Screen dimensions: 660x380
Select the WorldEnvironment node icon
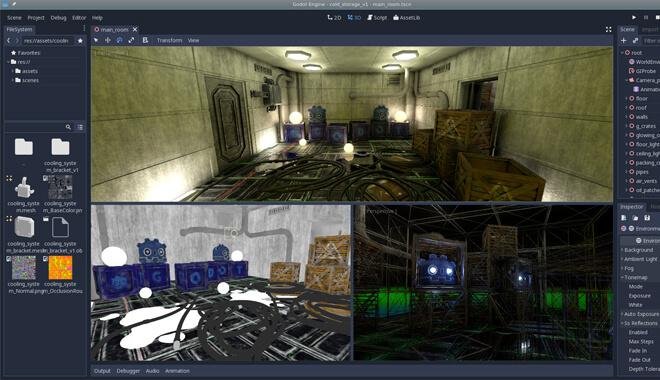pos(631,62)
